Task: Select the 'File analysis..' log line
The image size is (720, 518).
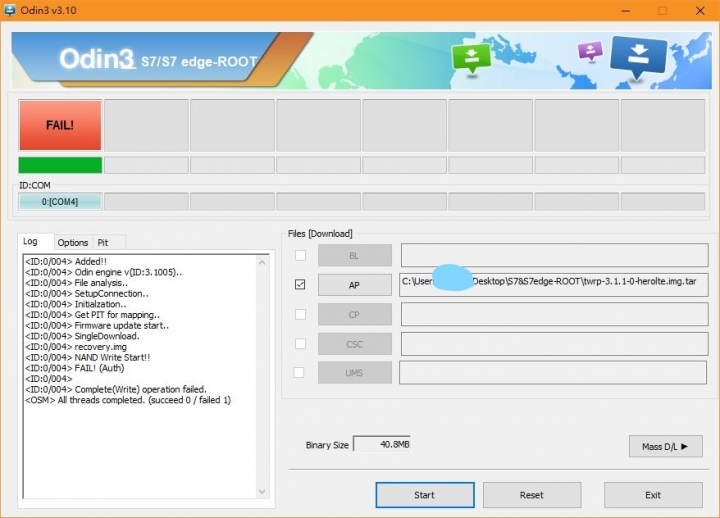Action: [76, 283]
